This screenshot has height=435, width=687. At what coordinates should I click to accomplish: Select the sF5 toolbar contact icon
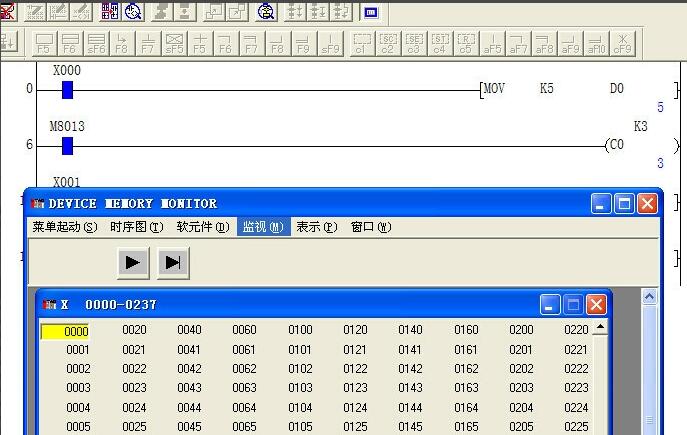pyautogui.click(x=174, y=42)
